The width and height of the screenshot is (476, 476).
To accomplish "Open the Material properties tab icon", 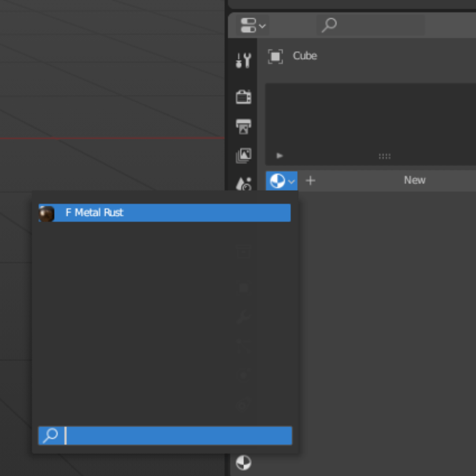I will tap(243, 463).
